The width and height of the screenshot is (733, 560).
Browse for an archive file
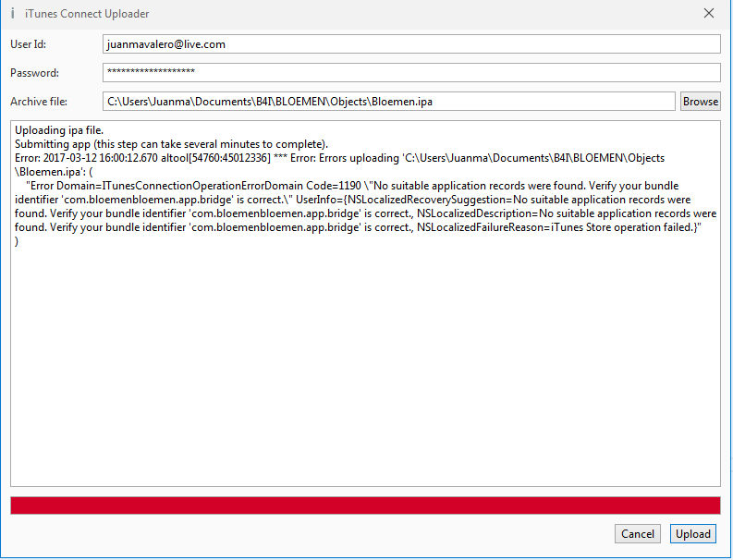tap(701, 102)
